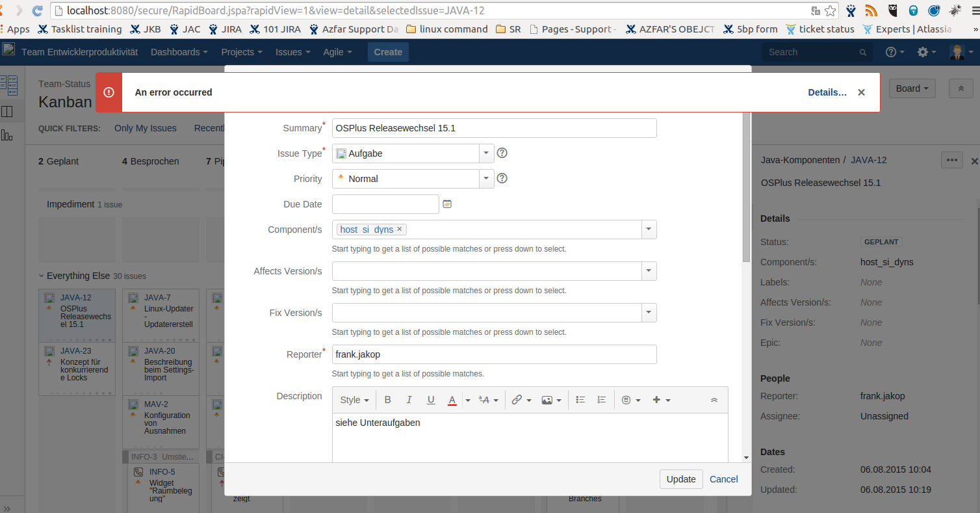Click Update to save the issue

pyautogui.click(x=681, y=479)
